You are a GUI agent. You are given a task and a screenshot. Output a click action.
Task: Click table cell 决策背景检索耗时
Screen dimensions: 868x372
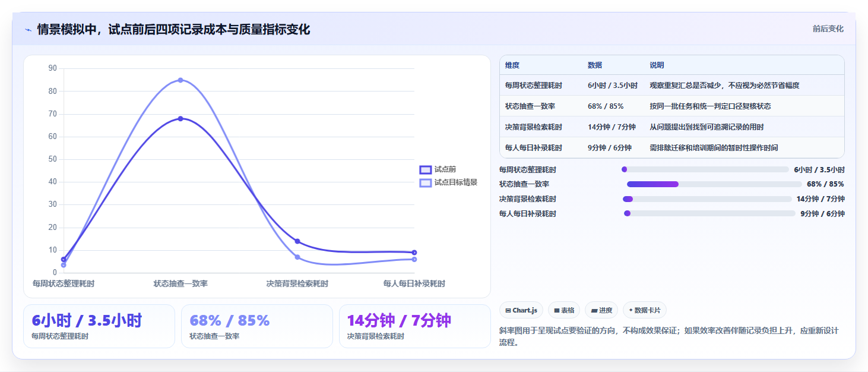(534, 127)
